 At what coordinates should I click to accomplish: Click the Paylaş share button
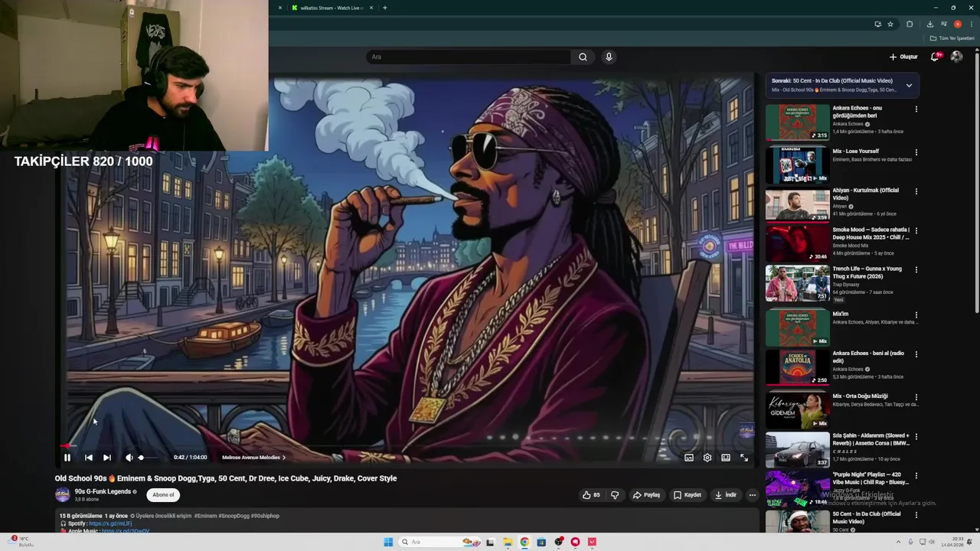(646, 495)
